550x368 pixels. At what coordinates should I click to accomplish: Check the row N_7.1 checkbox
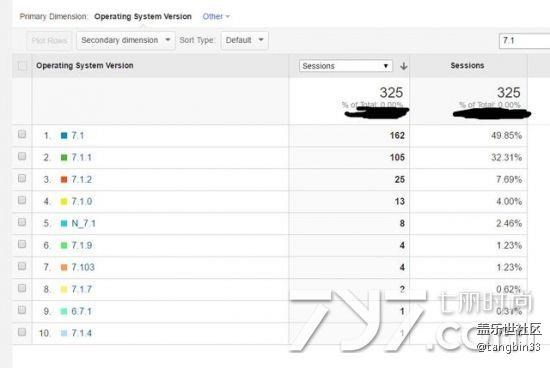pyautogui.click(x=22, y=222)
